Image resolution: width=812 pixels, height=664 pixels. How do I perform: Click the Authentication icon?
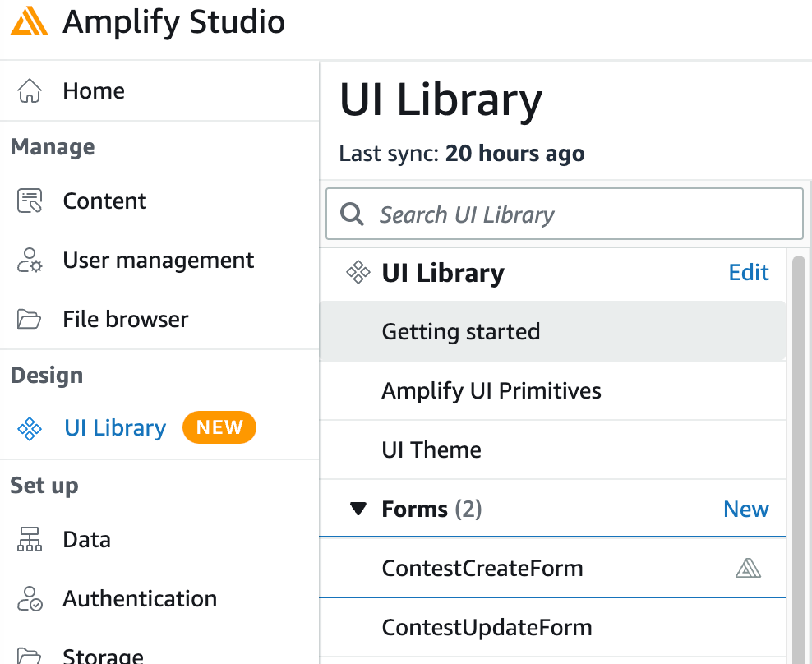coord(30,598)
